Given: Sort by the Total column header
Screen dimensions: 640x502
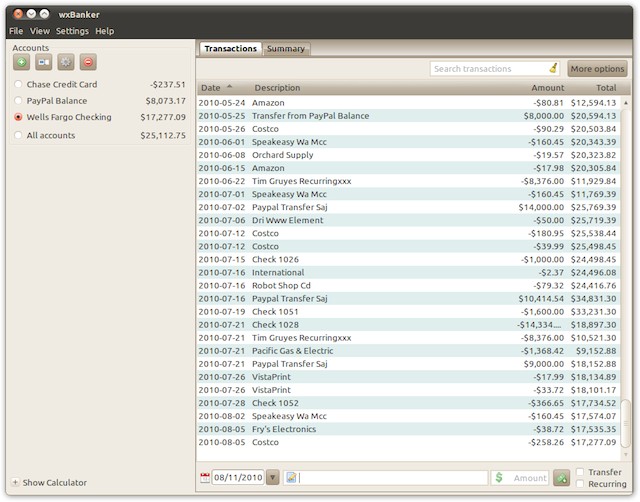Looking at the screenshot, I should [606, 88].
